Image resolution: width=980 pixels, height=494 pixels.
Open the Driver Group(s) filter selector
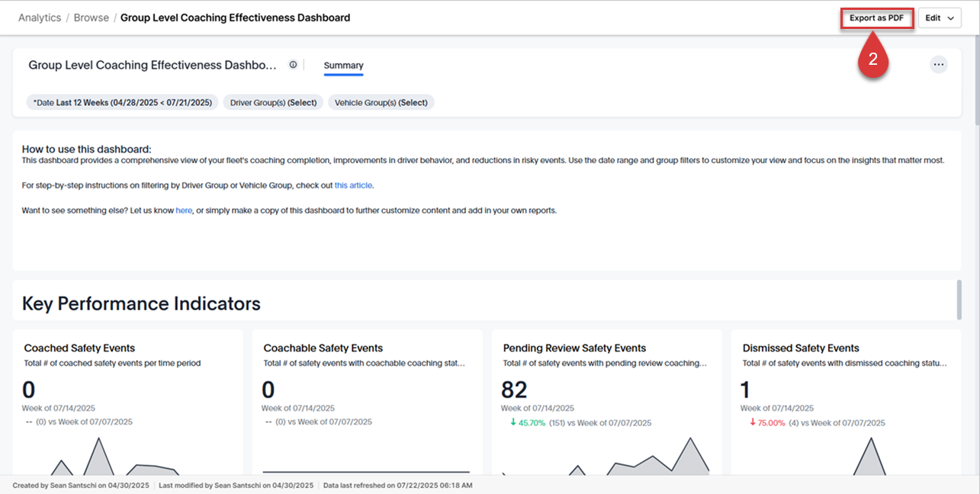click(x=272, y=102)
